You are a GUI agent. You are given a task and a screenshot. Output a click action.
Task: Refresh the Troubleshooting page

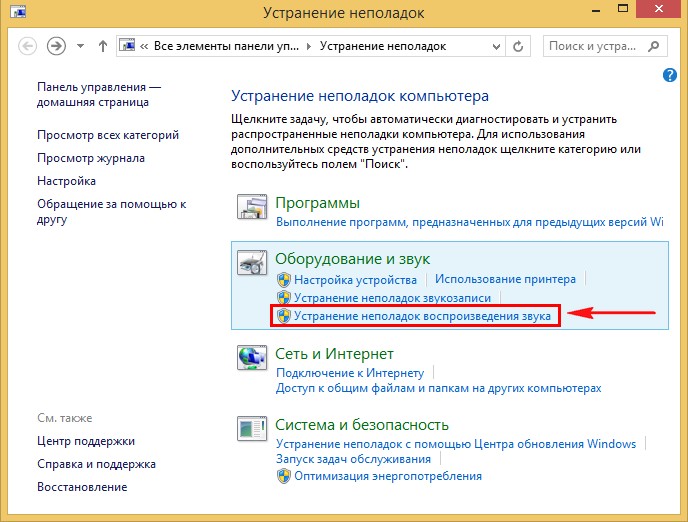pos(518,46)
